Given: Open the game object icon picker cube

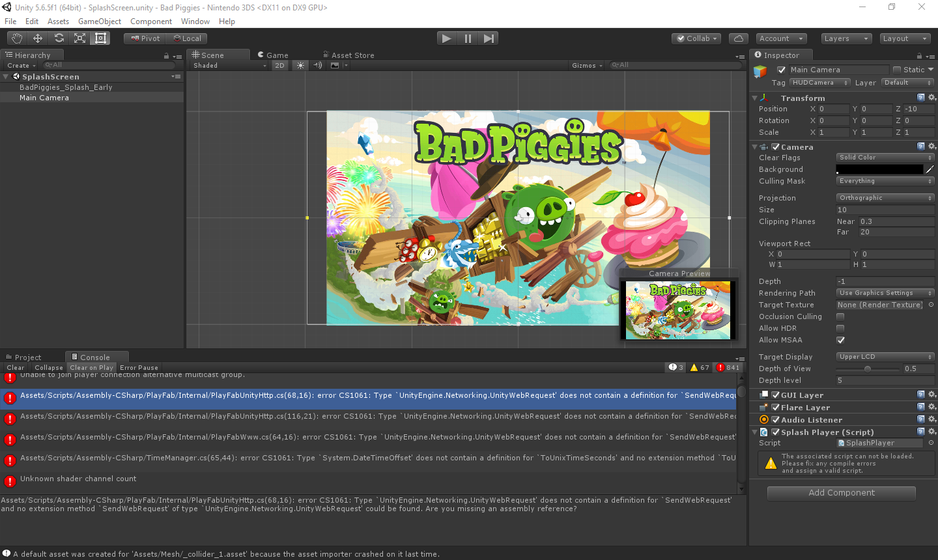Looking at the screenshot, I should [x=760, y=71].
